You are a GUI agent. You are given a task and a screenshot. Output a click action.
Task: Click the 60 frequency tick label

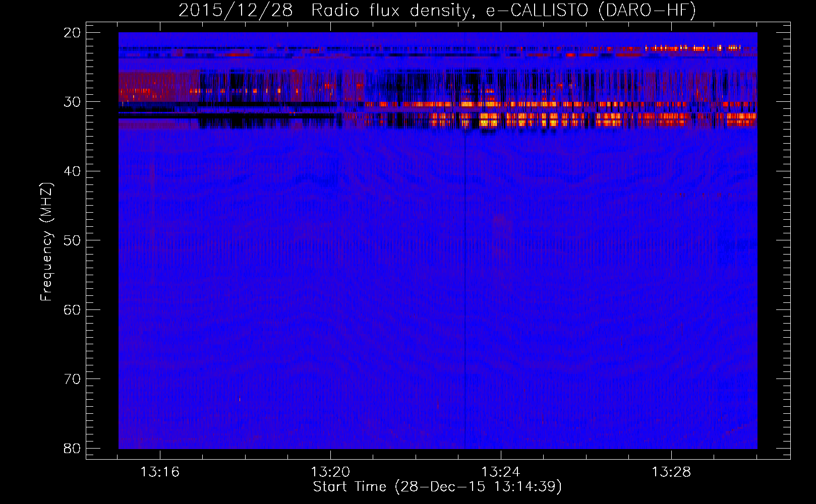click(73, 309)
